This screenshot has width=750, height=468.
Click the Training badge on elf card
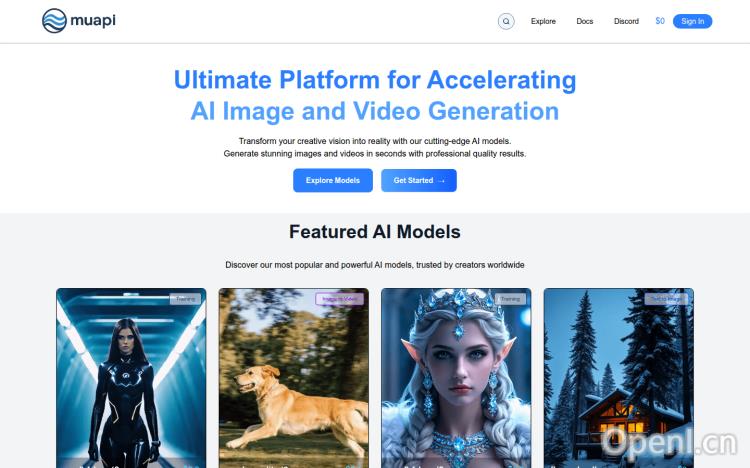tap(510, 299)
